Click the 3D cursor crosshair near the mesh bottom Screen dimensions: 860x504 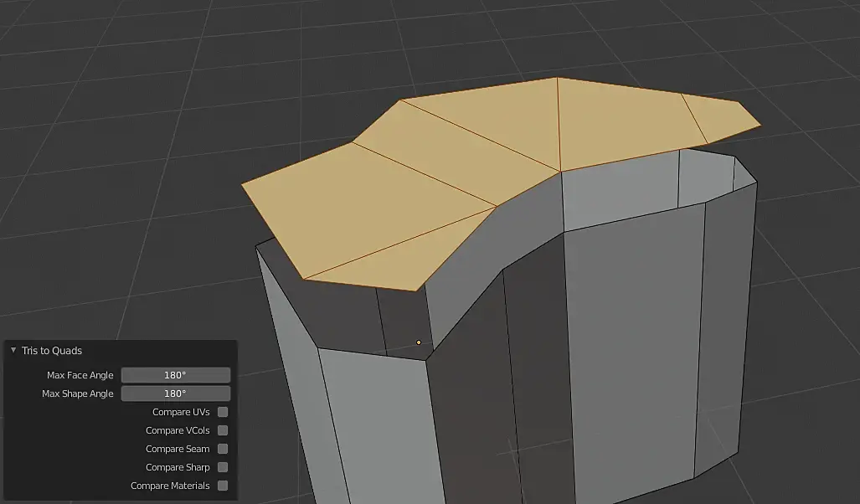tap(514, 451)
